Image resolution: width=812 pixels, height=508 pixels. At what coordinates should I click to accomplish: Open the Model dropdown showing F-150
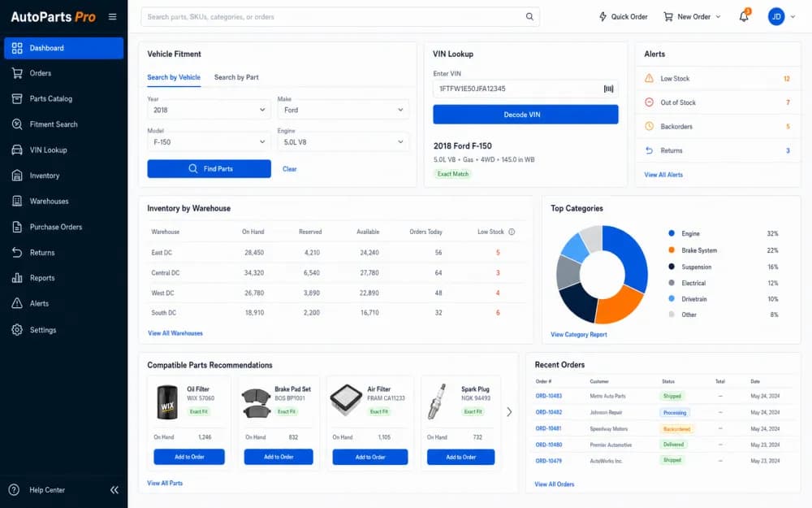click(209, 142)
